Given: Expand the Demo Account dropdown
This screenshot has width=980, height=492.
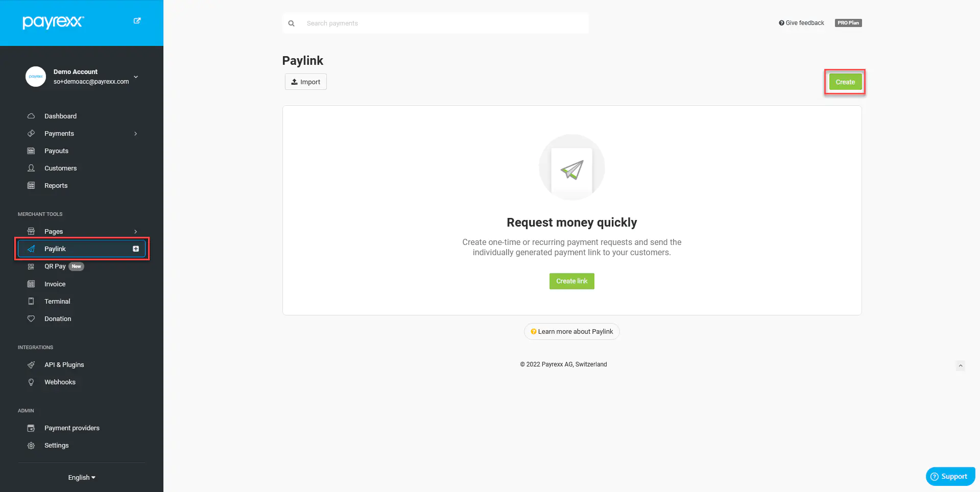Looking at the screenshot, I should point(136,77).
